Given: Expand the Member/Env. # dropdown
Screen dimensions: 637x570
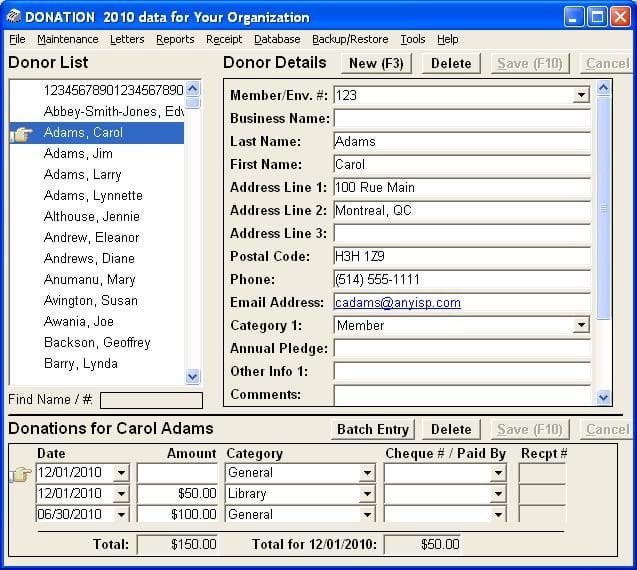Looking at the screenshot, I should (581, 95).
